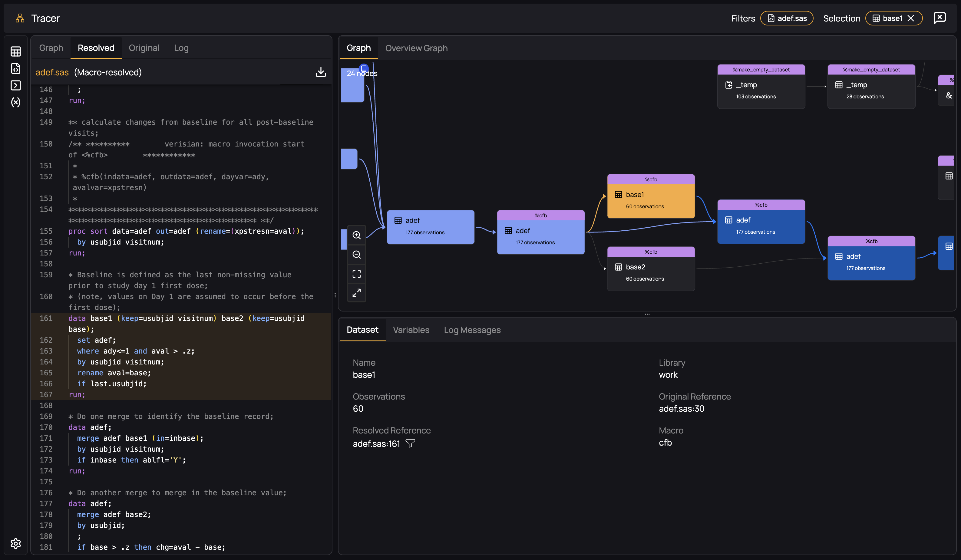Click the Observations value 60
Image resolution: width=961 pixels, height=560 pixels.
pyautogui.click(x=358, y=409)
